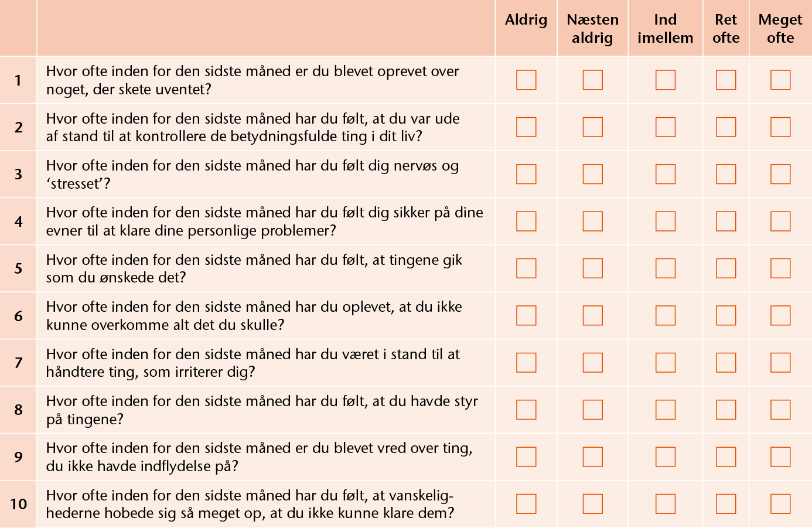
Task: Check 'Næsten aldrig' for question 8
Action: click(593, 410)
